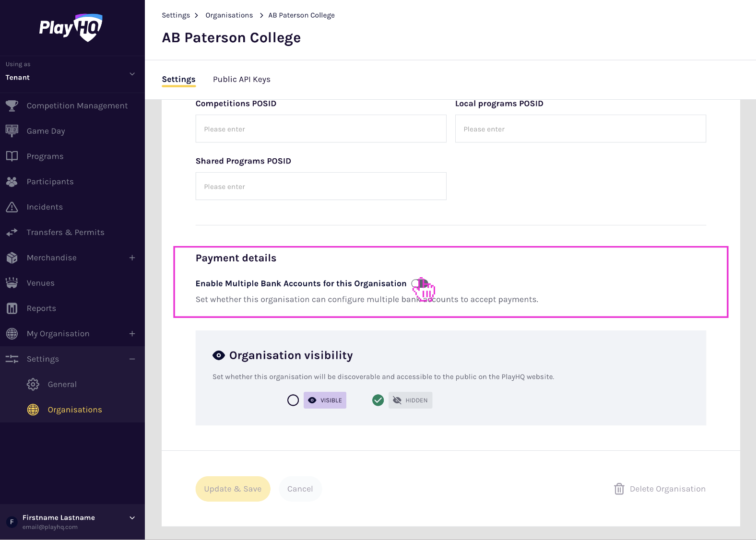Click the Participants people icon

click(x=12, y=181)
